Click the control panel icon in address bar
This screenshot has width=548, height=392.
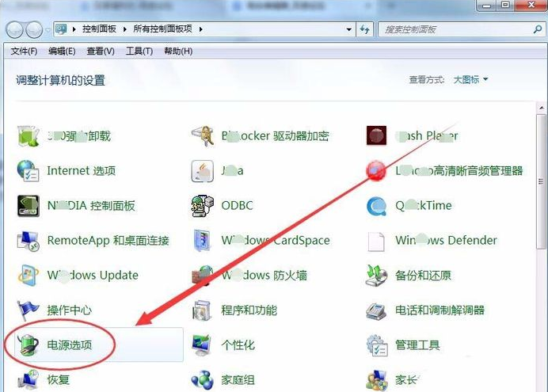(x=61, y=29)
